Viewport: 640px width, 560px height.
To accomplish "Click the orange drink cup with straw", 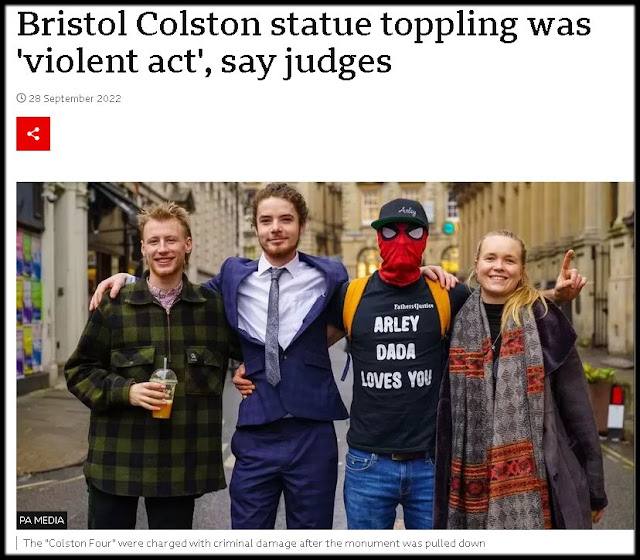I will [164, 393].
